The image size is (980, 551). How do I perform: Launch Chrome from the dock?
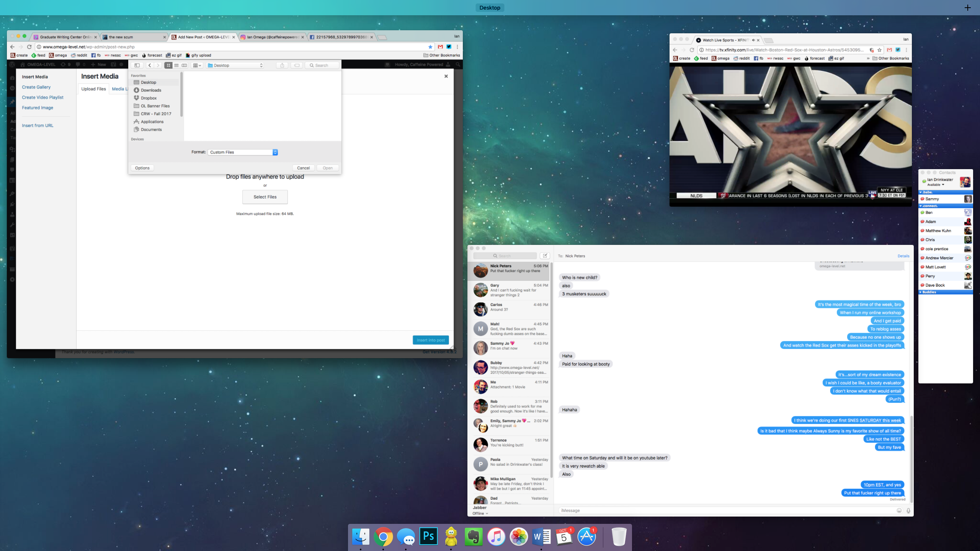pyautogui.click(x=383, y=536)
